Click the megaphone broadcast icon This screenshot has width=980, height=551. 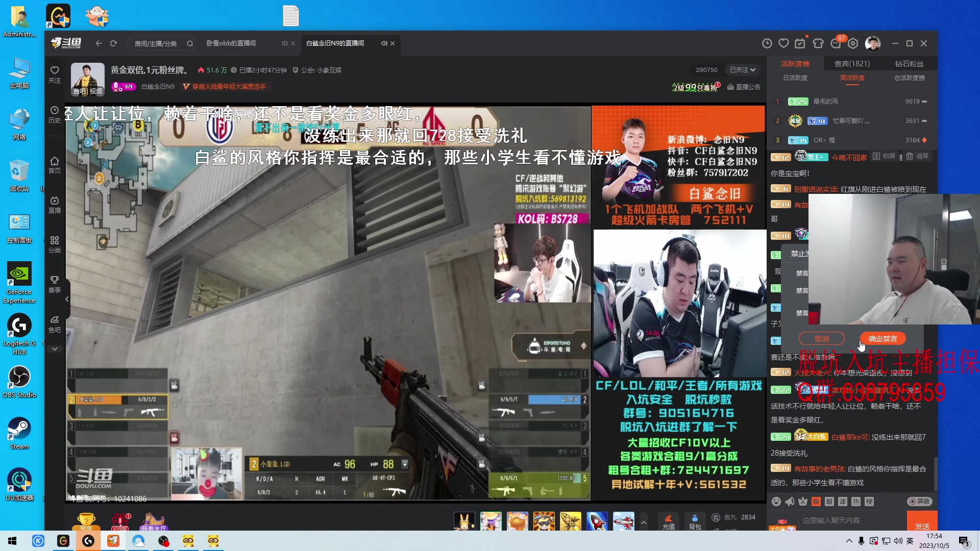pos(790,502)
